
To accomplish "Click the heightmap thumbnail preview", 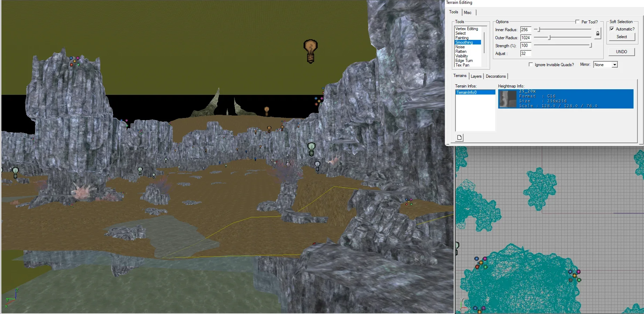I will [508, 99].
